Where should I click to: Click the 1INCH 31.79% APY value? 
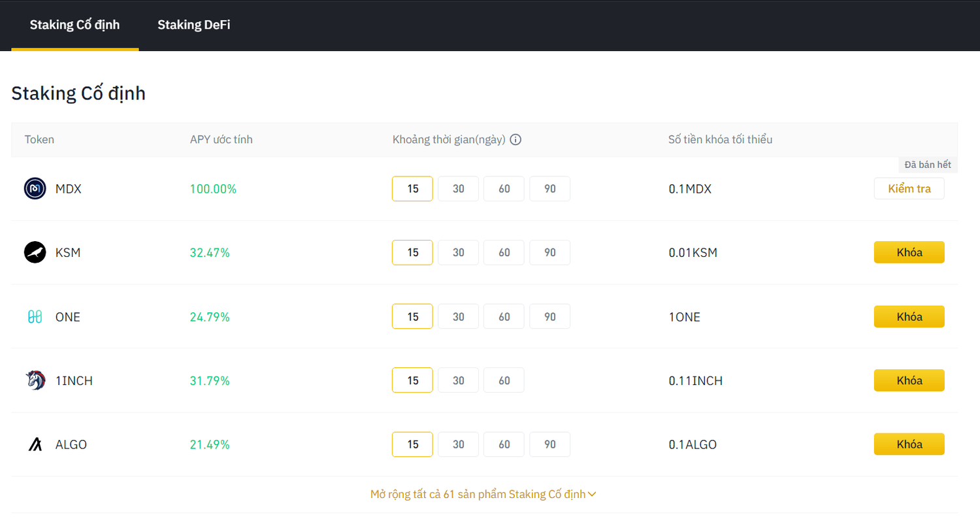[210, 380]
